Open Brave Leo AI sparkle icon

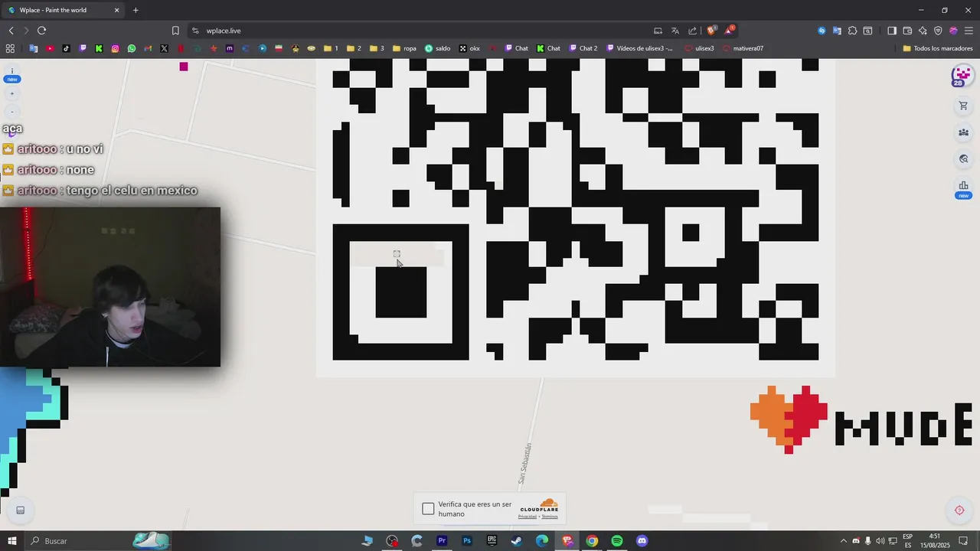point(923,31)
